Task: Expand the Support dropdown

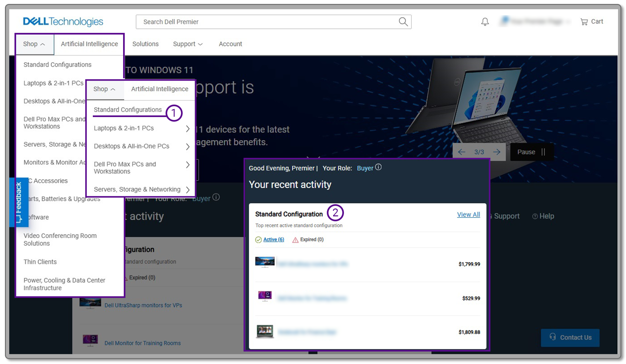Action: 188,44
